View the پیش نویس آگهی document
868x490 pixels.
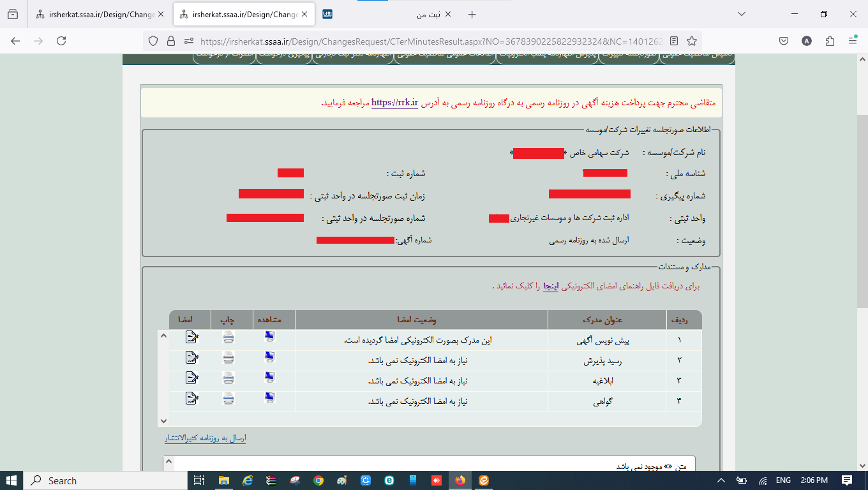[x=269, y=338]
